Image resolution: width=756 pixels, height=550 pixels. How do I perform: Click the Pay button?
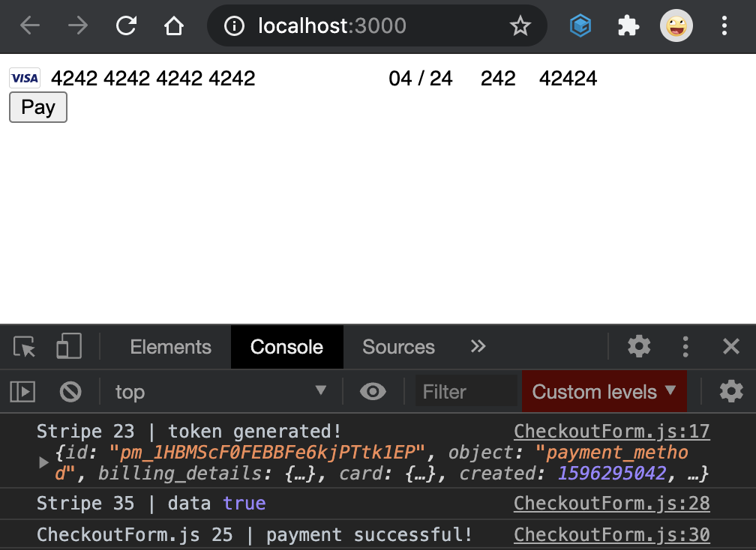(x=37, y=107)
